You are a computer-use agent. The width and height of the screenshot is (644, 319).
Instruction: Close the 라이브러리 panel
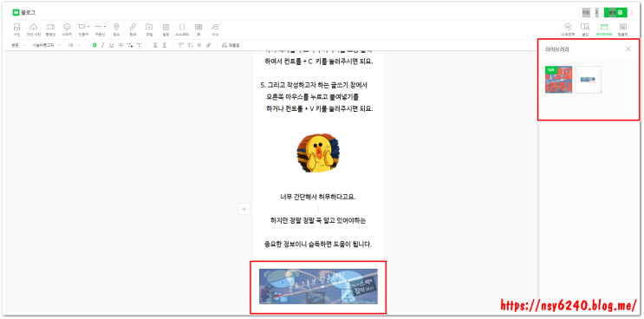628,49
